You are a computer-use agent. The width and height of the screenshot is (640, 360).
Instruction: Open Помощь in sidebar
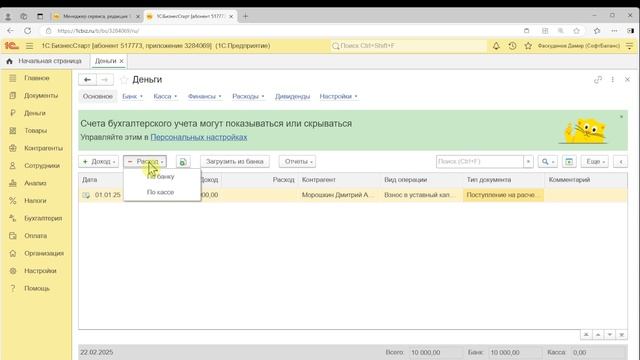37,289
